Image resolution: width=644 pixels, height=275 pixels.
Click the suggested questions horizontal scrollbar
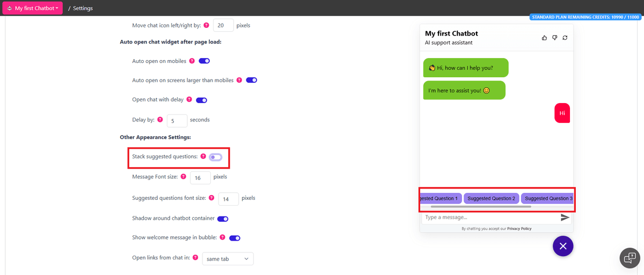(x=480, y=206)
